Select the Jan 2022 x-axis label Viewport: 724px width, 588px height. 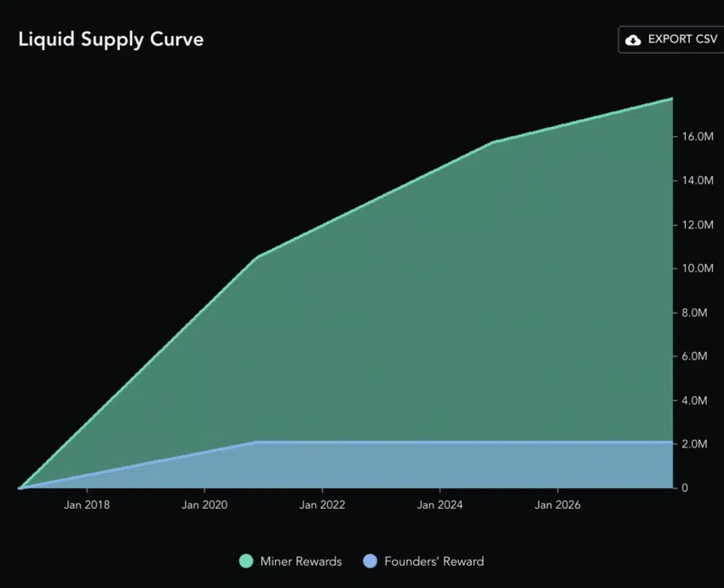322,504
